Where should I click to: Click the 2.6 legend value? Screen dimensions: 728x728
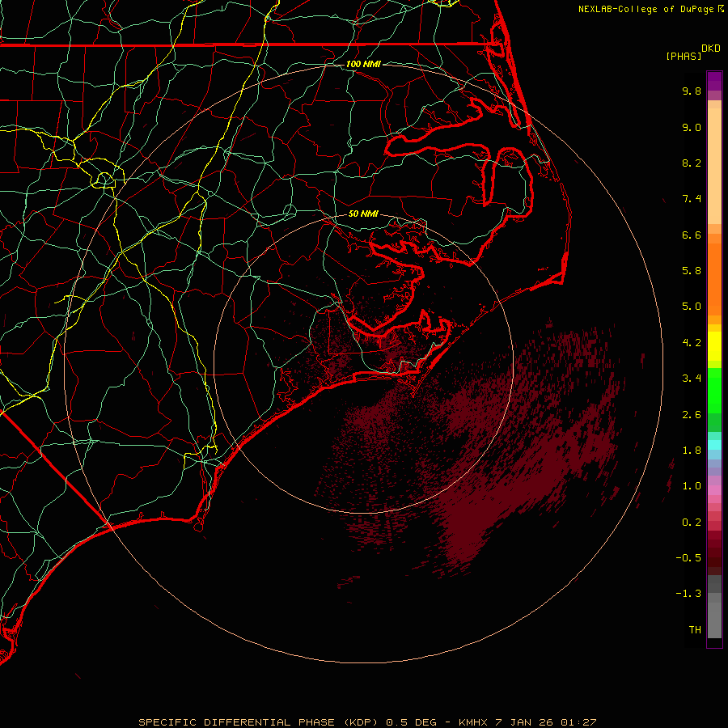click(692, 415)
